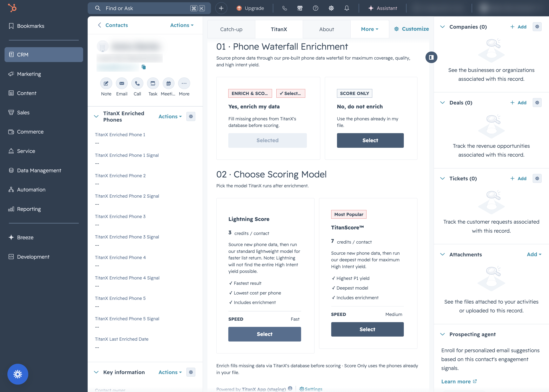Add a company association
Screen dimensions: 549x392
[x=518, y=27]
